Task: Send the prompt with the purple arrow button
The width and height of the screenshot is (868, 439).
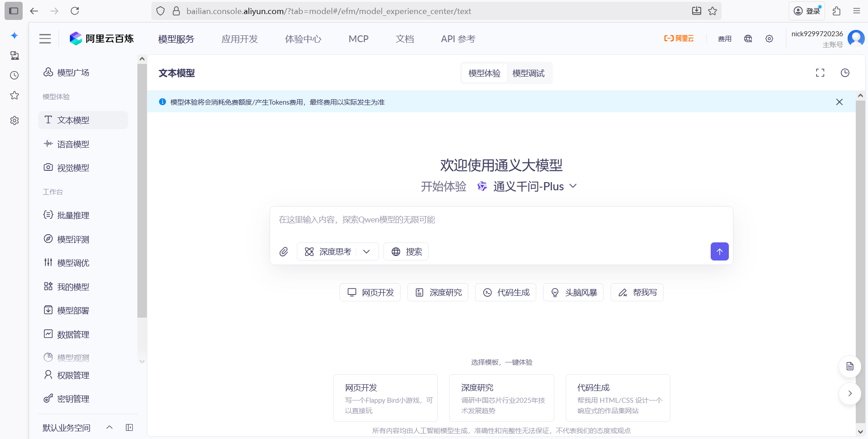Action: (x=719, y=251)
